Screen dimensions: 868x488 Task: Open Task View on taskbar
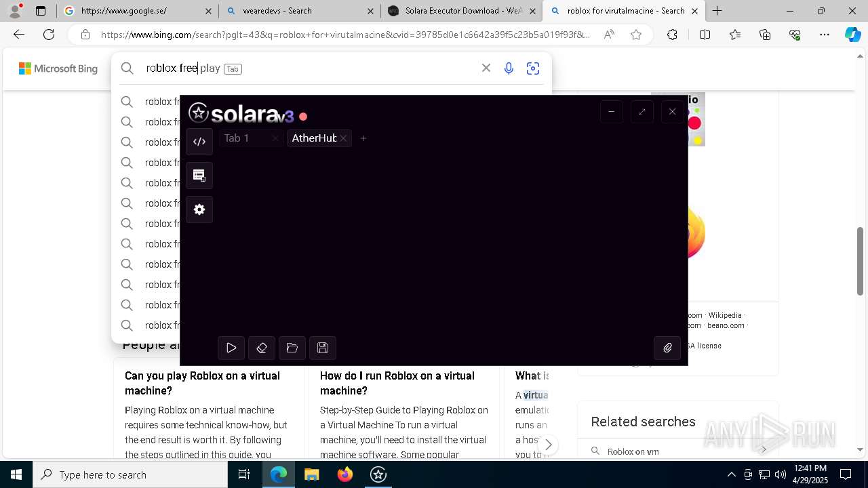(244, 474)
